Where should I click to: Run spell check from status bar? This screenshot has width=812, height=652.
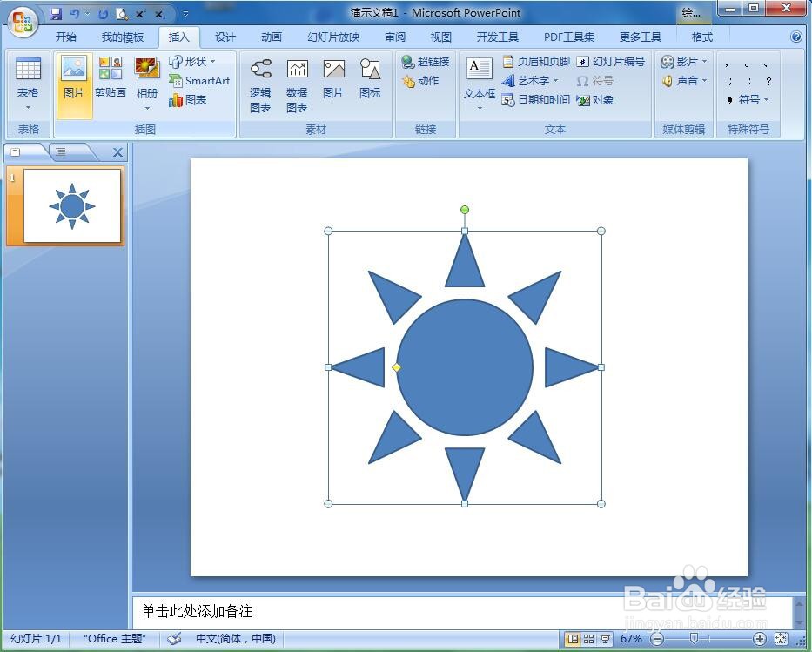[x=175, y=639]
